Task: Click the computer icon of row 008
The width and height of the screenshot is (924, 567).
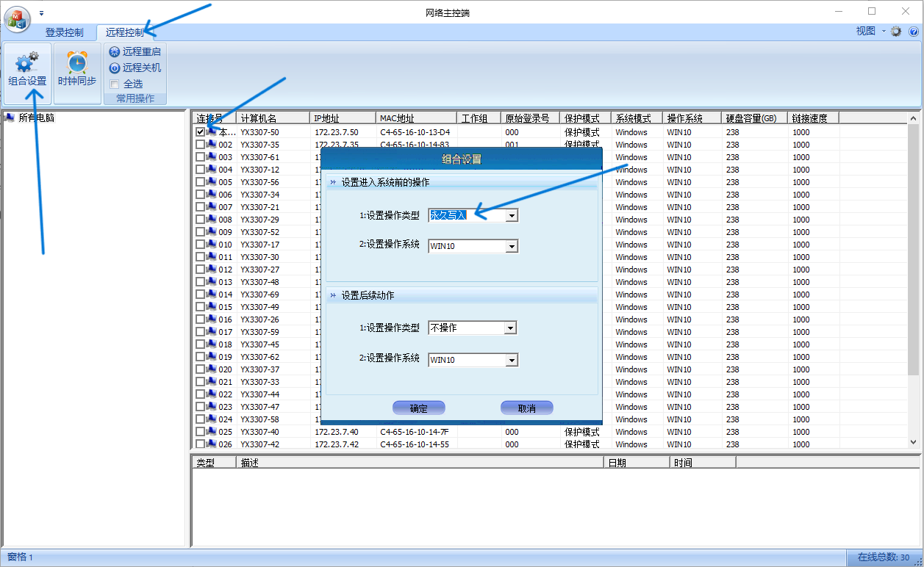Action: (x=212, y=220)
